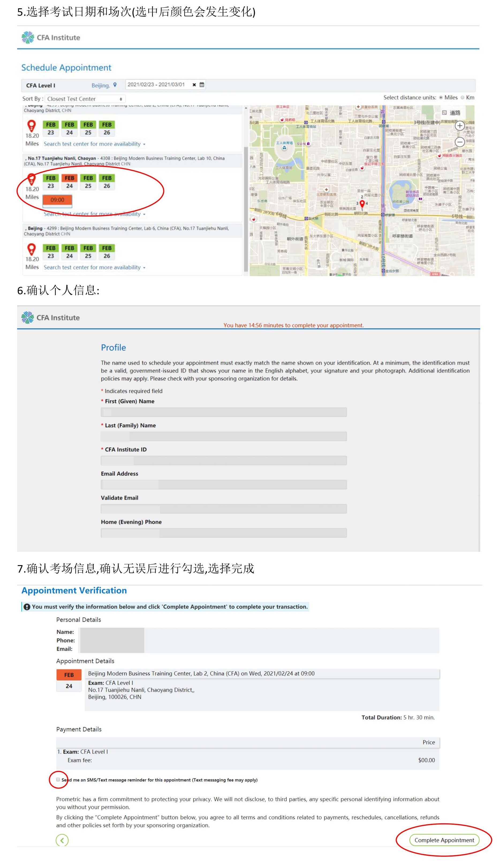Click the Last (Family) Name field
Screen dimensions: 500x868
pyautogui.click(x=224, y=436)
